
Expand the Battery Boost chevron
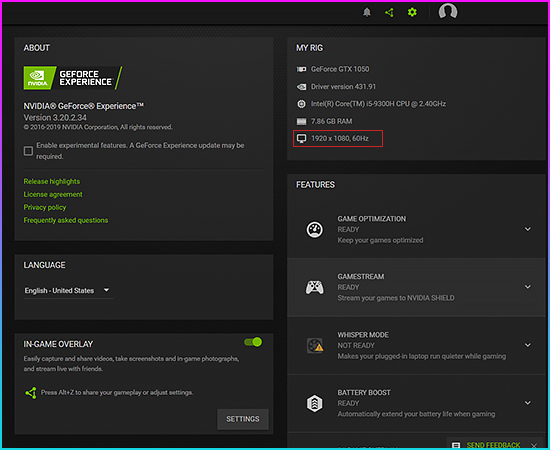528,403
